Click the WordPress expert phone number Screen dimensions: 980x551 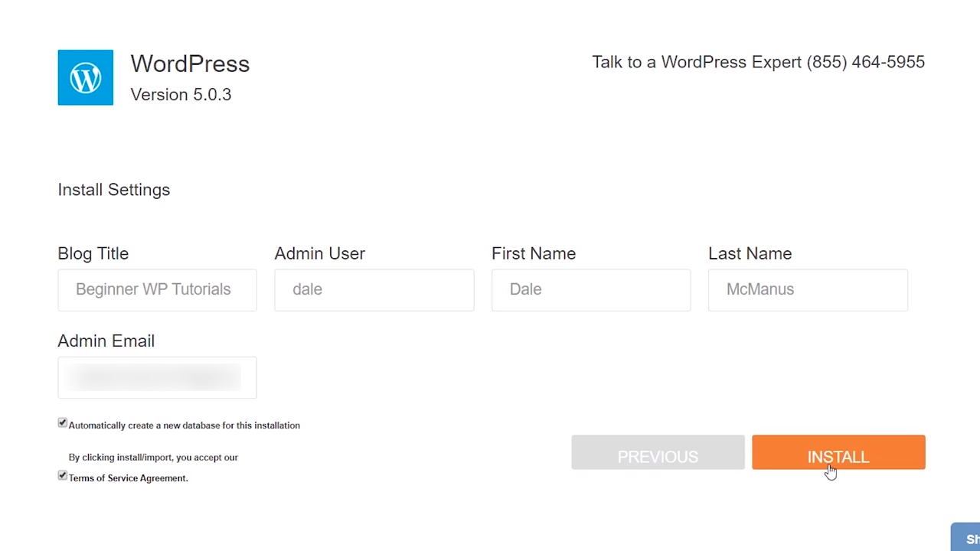tap(865, 62)
